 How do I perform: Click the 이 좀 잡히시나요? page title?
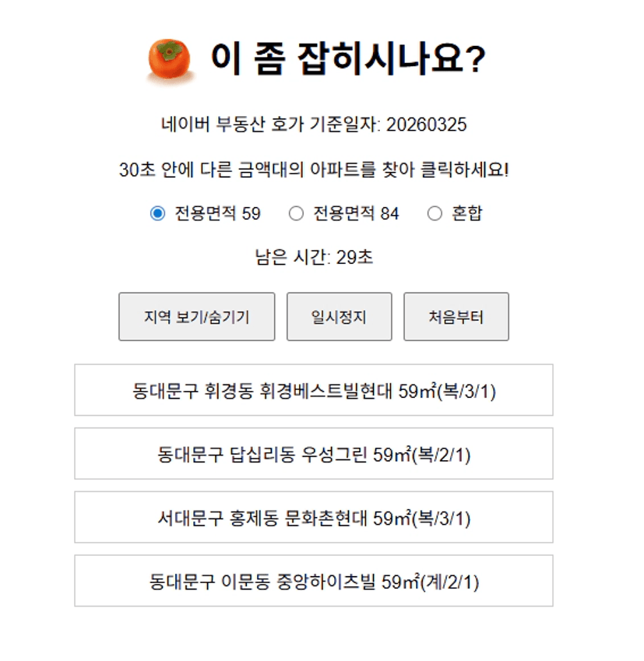point(348,59)
